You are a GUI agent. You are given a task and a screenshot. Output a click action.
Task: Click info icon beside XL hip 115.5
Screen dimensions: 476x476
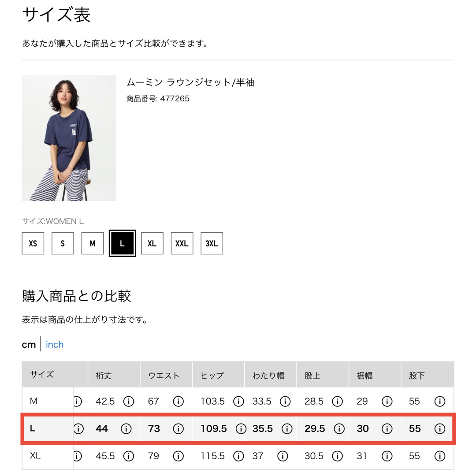(x=238, y=456)
